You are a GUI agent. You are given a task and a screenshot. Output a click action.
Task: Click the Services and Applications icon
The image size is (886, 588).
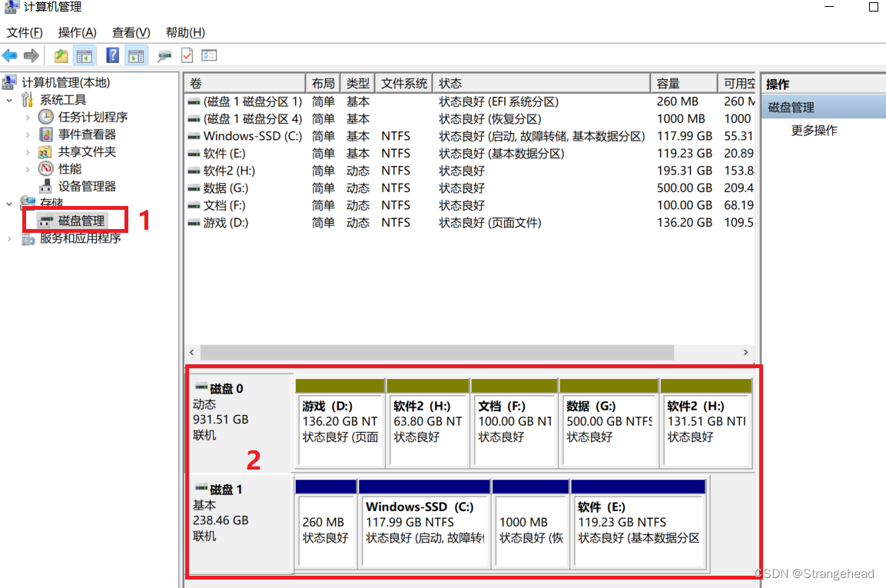pyautogui.click(x=28, y=239)
